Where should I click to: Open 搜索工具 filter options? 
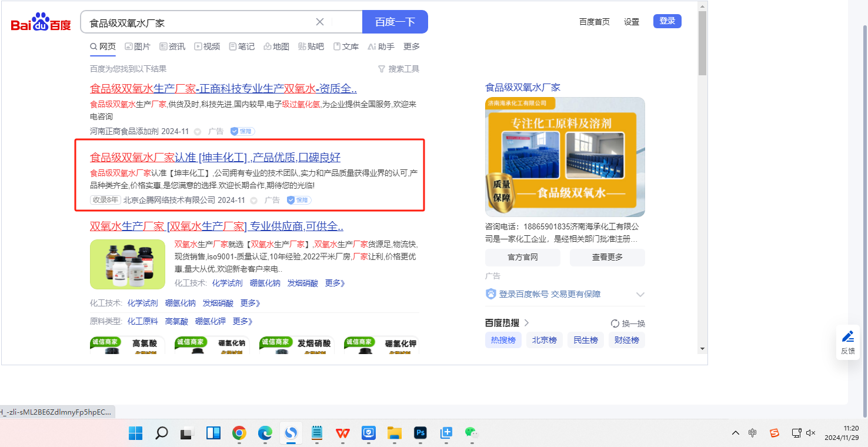click(x=399, y=69)
